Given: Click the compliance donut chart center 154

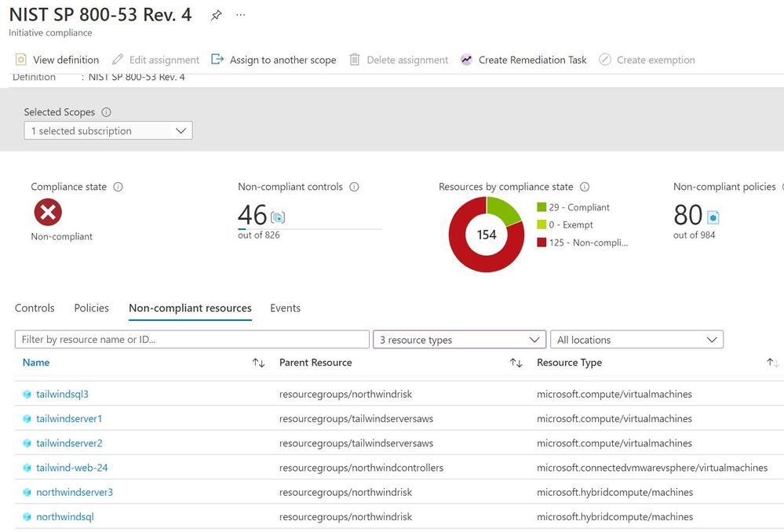Looking at the screenshot, I should pyautogui.click(x=487, y=235).
